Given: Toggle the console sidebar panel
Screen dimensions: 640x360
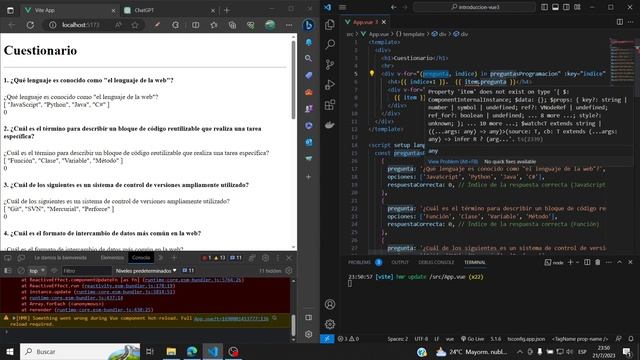Looking at the screenshot, I should click(x=8, y=271).
